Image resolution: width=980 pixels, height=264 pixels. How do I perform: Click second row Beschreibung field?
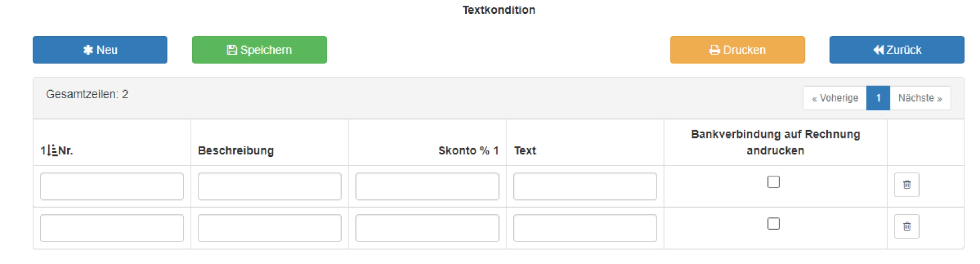point(269,228)
